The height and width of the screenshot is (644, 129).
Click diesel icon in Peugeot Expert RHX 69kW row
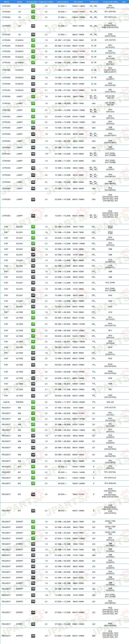coord(33,602)
